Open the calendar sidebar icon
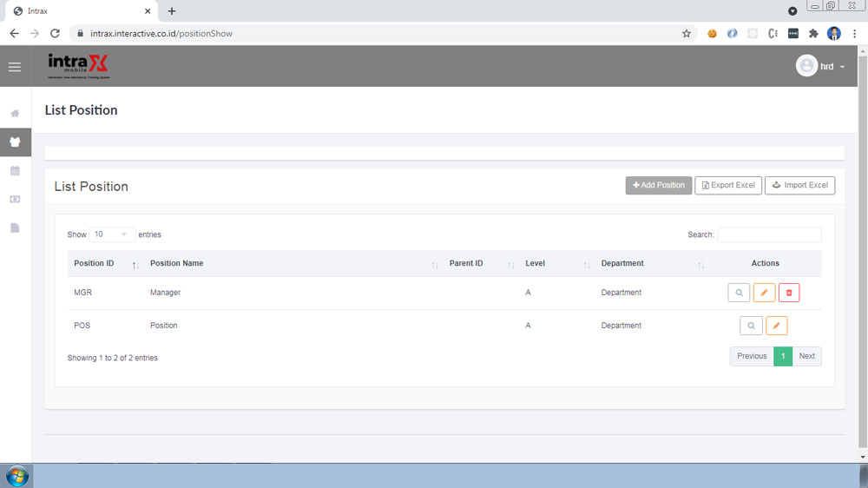The height and width of the screenshot is (488, 868). pos(15,171)
